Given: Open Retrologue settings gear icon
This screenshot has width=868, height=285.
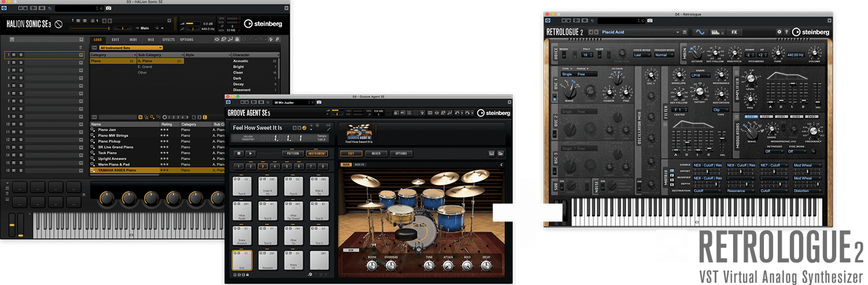Looking at the screenshot, I should click(x=779, y=32).
